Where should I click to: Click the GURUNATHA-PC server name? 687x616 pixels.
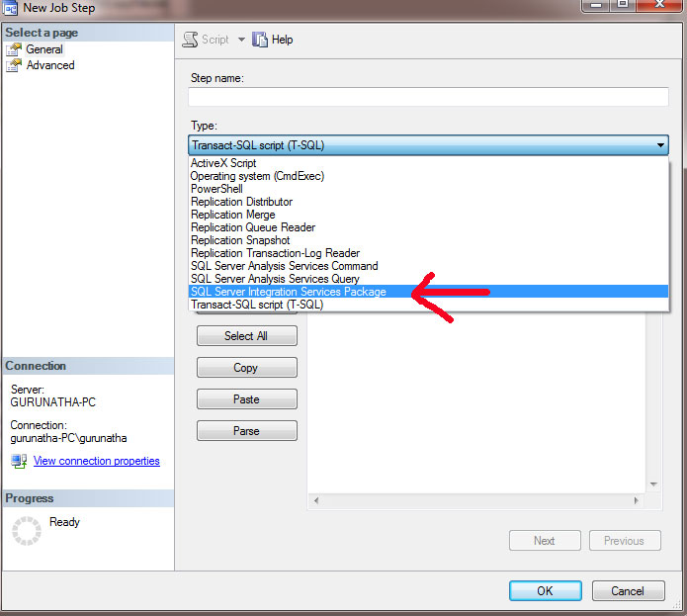pos(52,402)
